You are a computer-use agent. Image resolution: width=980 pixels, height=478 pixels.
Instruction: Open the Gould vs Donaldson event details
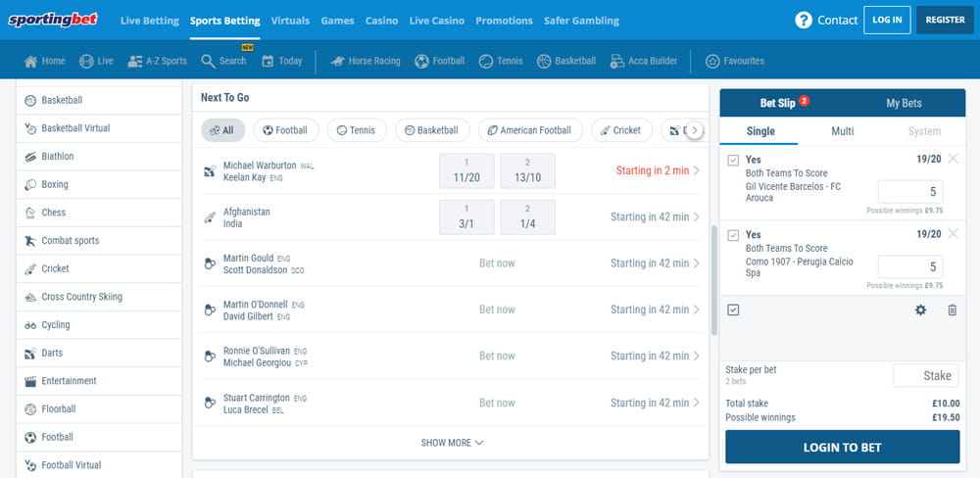tap(655, 263)
